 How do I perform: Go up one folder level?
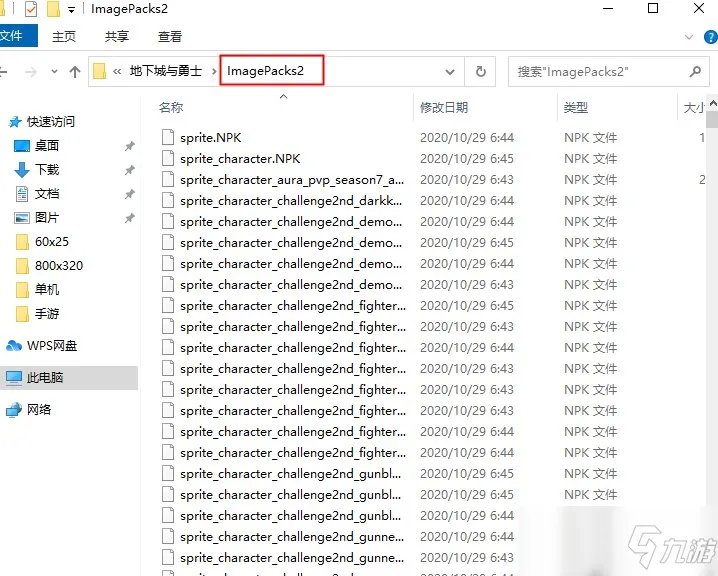75,72
